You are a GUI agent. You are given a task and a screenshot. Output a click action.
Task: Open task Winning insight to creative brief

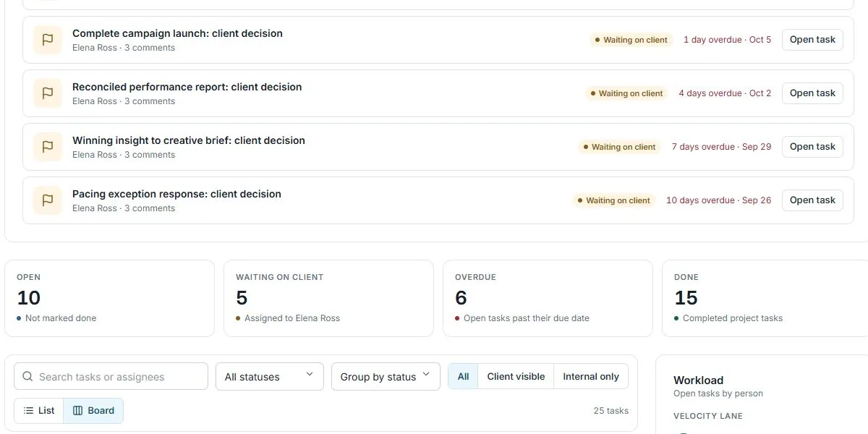(x=812, y=147)
